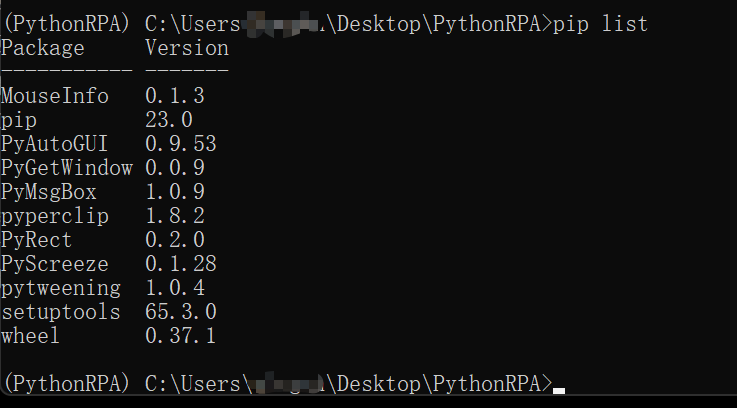Click the Version column header

click(x=187, y=48)
